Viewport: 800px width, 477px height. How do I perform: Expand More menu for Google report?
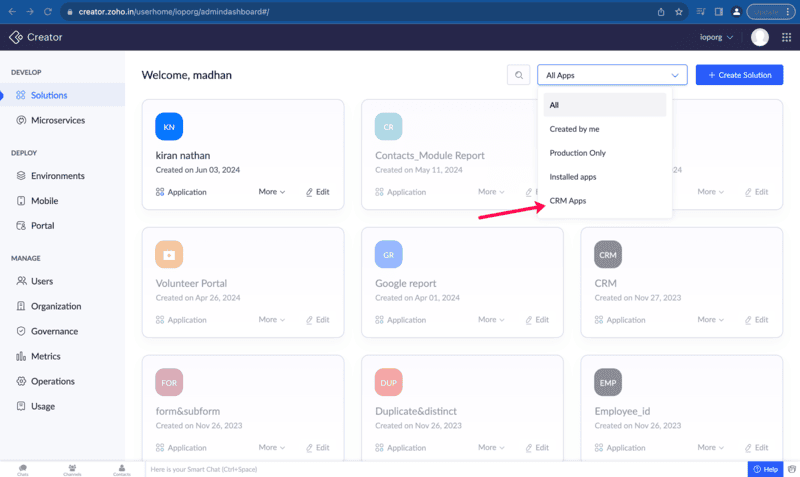[492, 320]
